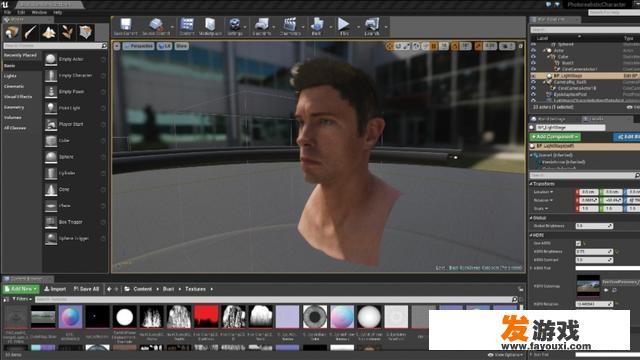Toggle visibility eye for BP_LightStage row
This screenshot has height=360, width=640.
point(533,76)
